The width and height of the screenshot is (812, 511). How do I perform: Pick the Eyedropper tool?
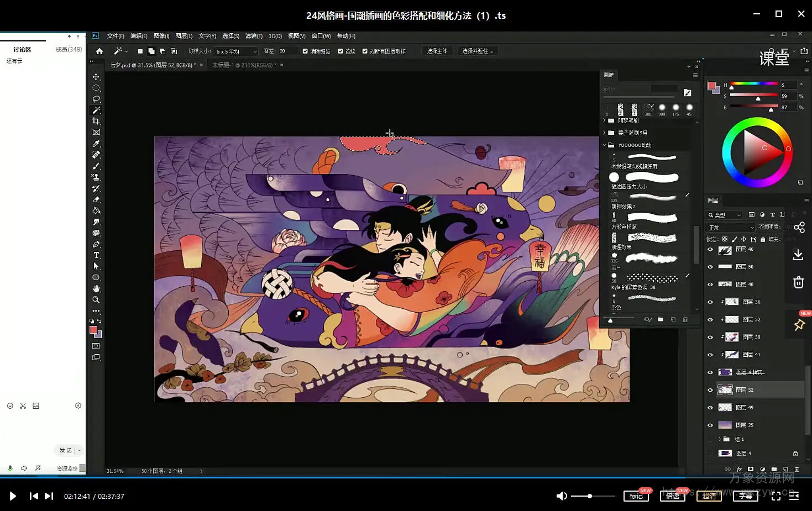pyautogui.click(x=96, y=144)
